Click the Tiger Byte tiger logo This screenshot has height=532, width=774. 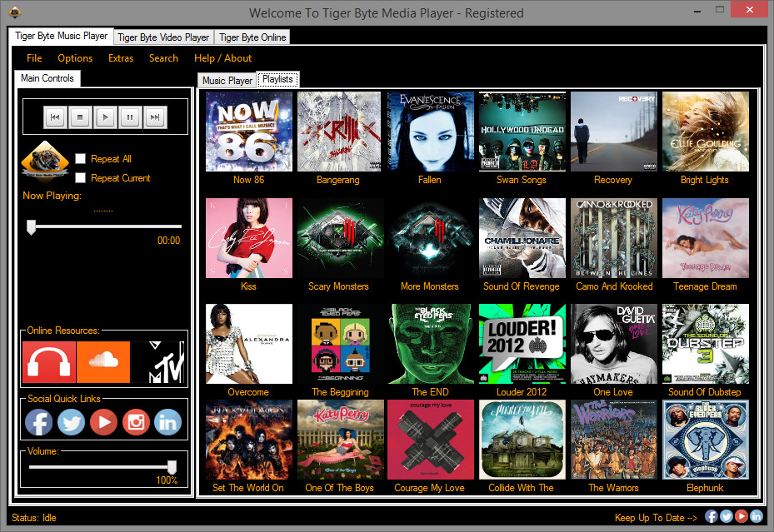tap(45, 160)
